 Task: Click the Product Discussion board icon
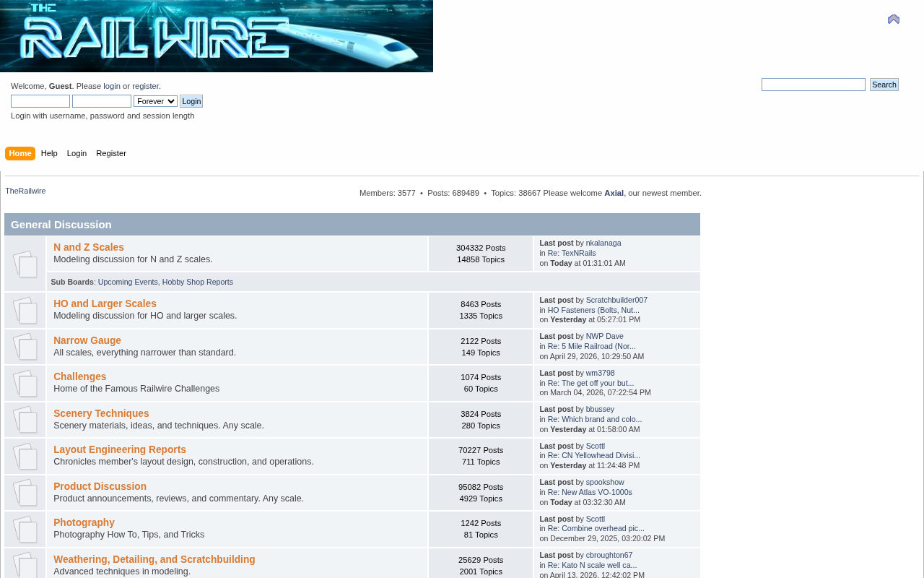[25, 493]
